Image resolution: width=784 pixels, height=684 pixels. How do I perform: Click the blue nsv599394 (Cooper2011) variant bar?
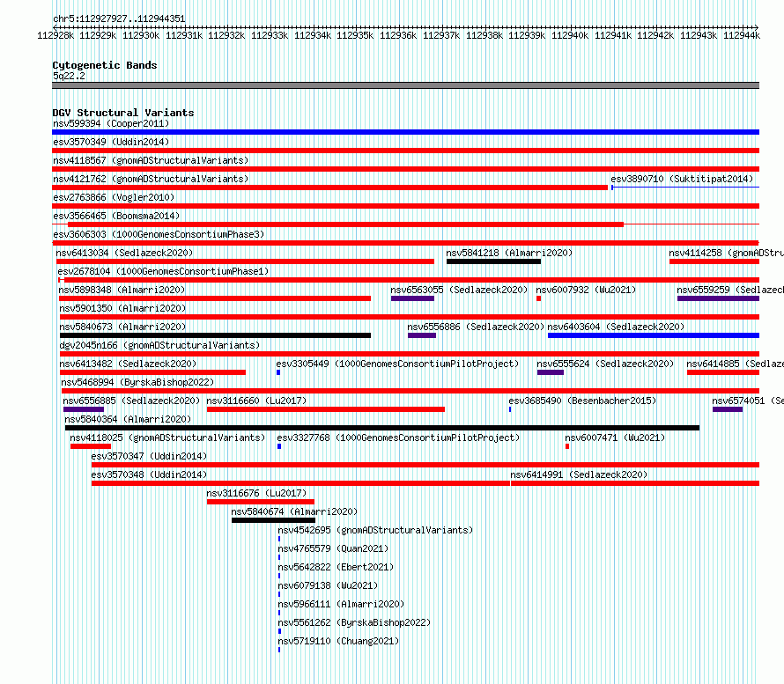pos(405,132)
